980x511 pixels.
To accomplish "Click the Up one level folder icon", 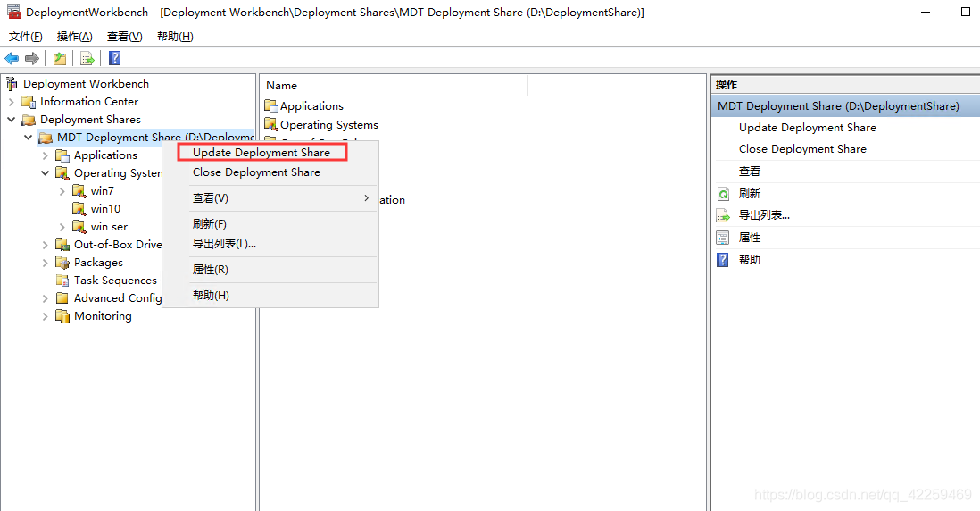I will click(59, 58).
